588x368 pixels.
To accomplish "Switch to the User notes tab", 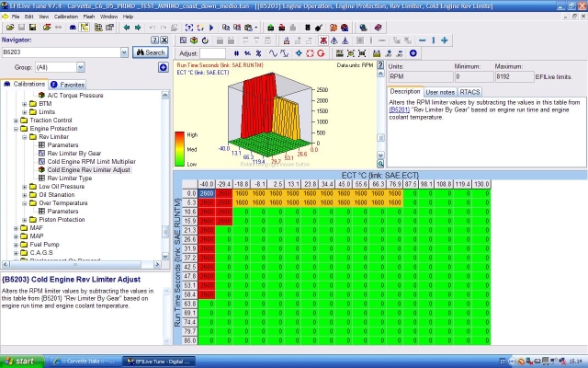I will point(440,92).
